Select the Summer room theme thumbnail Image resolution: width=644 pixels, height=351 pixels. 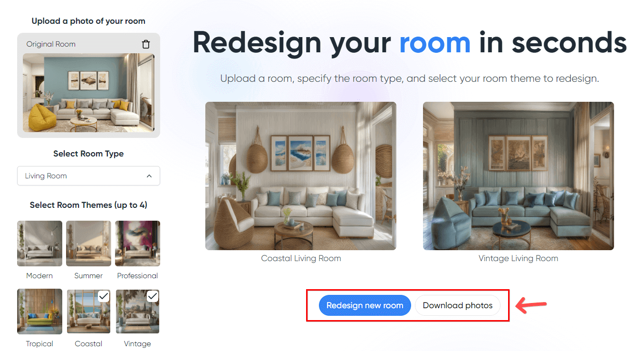tap(88, 244)
